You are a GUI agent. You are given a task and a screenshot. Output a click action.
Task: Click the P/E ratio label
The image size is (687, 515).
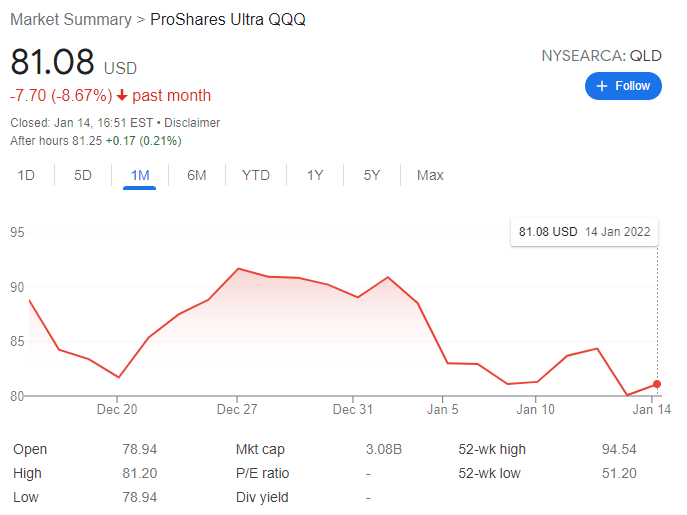pos(262,473)
